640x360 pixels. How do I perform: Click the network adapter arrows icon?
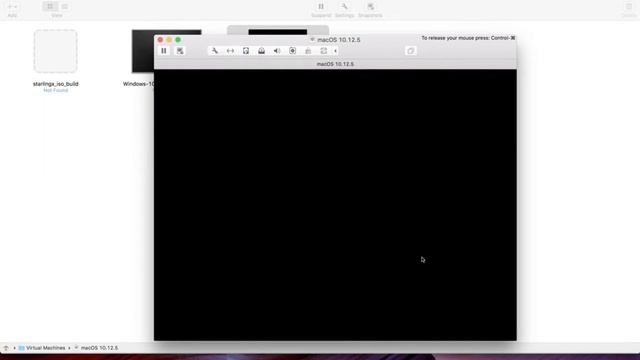[x=230, y=51]
